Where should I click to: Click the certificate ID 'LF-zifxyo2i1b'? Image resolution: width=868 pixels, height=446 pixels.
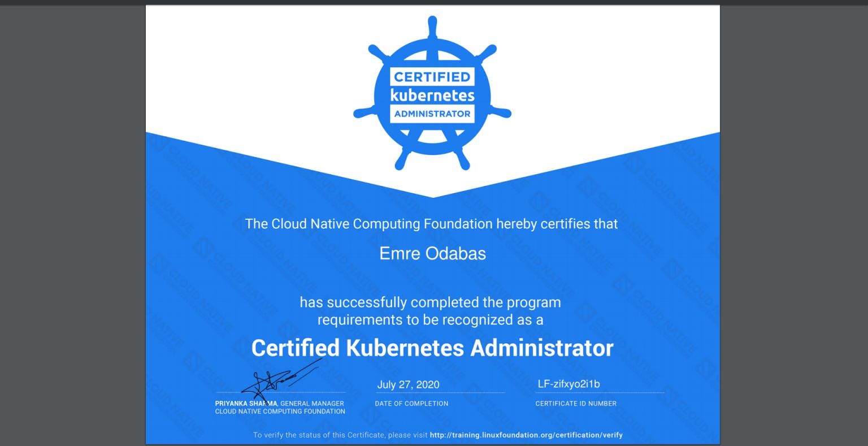tap(568, 384)
